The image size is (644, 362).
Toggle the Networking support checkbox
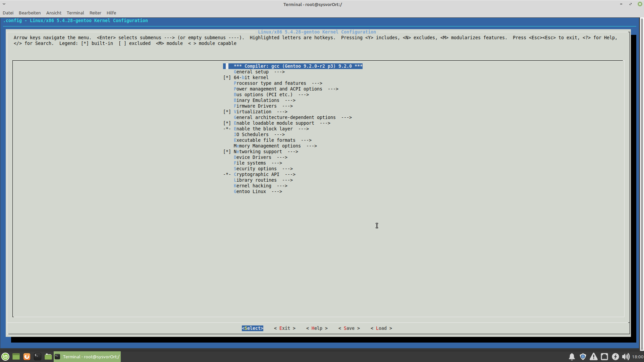(x=227, y=152)
